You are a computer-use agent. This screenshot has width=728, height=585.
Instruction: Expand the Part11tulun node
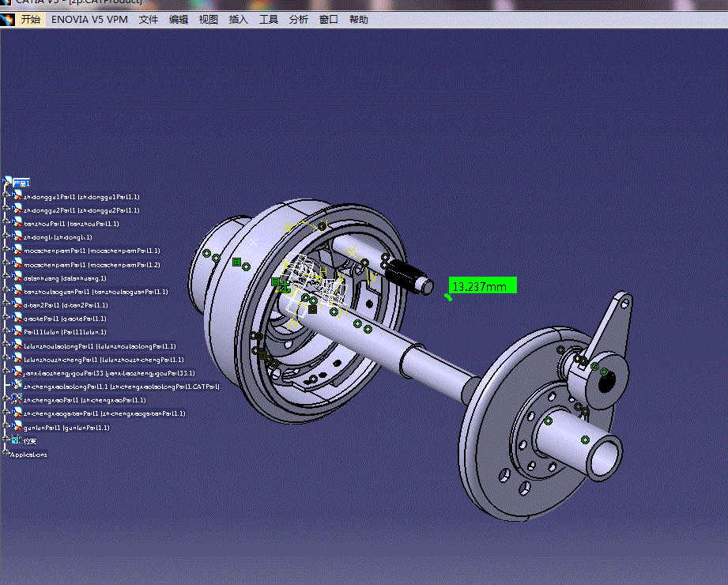coord(6,330)
